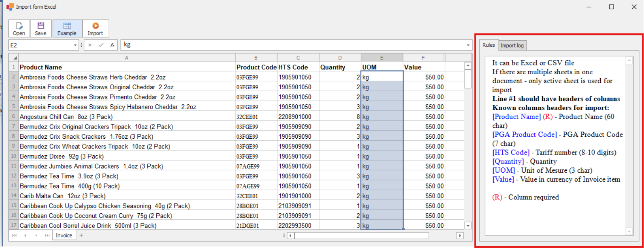Select column E header

[382, 58]
